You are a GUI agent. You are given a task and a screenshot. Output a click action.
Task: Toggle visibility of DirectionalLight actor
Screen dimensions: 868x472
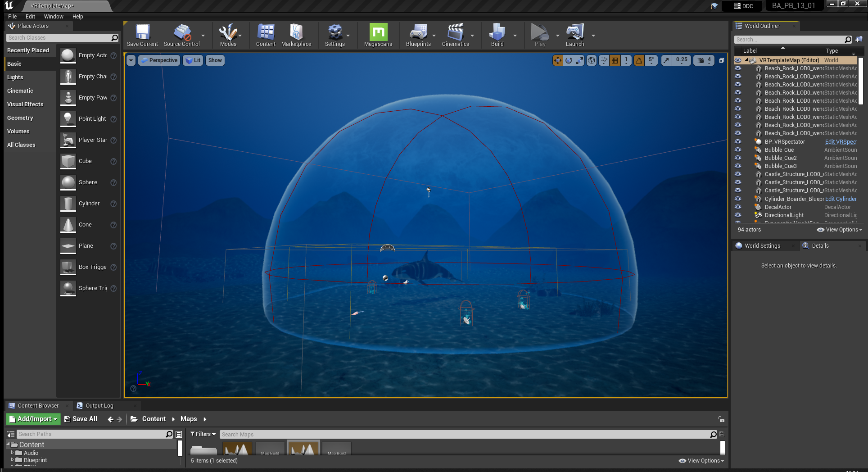click(738, 215)
